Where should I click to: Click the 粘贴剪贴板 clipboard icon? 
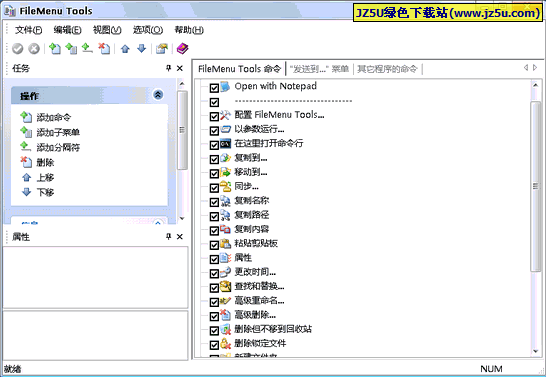tap(226, 243)
